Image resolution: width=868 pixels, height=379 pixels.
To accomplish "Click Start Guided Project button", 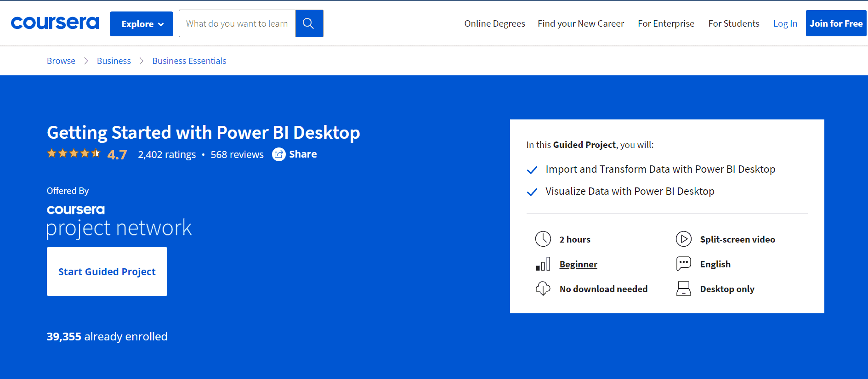I will (107, 272).
